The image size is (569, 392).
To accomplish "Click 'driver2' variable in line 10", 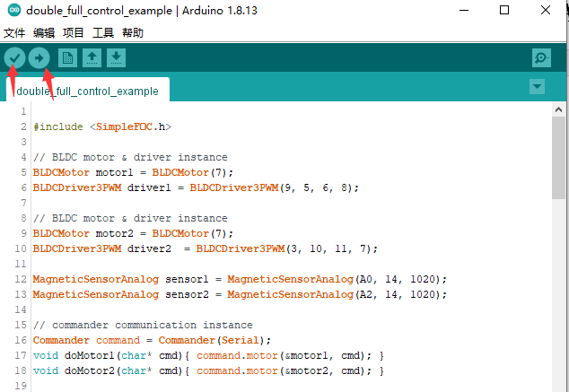I will pyautogui.click(x=149, y=248).
